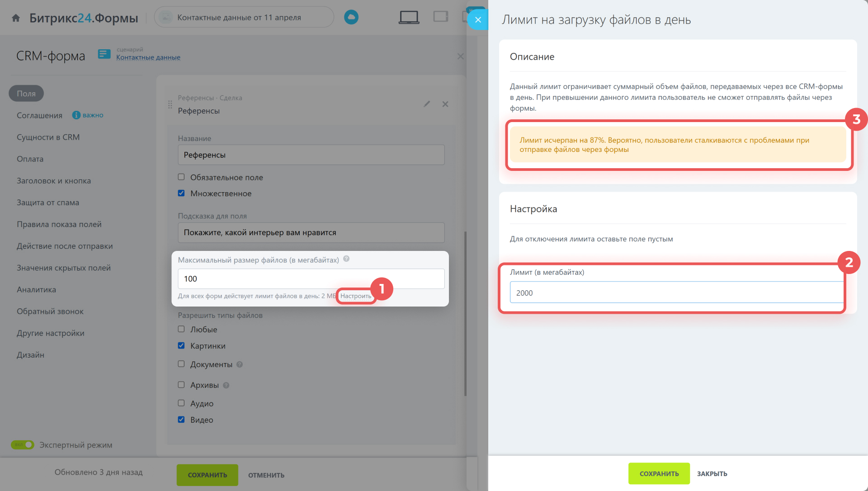Open the Аналитика section in sidebar
This screenshot has height=491, width=868.
pyautogui.click(x=37, y=290)
